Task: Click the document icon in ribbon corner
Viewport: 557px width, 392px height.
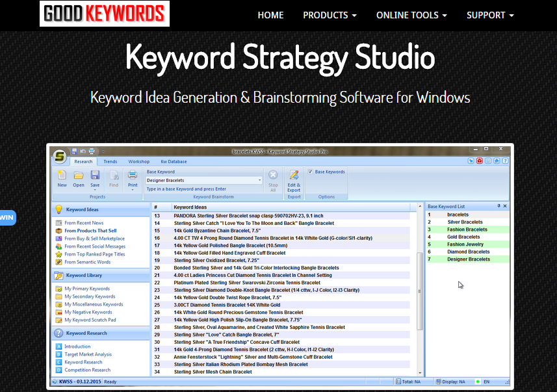Action: click(x=488, y=161)
